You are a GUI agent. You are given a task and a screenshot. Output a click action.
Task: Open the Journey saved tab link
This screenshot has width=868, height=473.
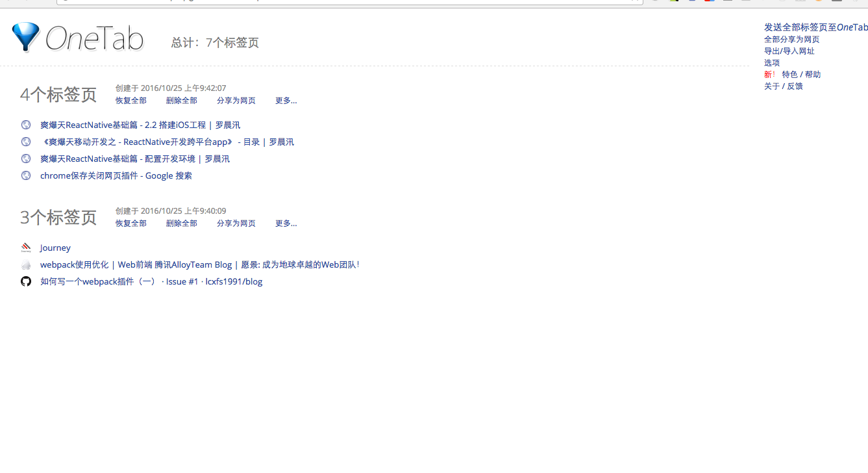pyautogui.click(x=55, y=248)
